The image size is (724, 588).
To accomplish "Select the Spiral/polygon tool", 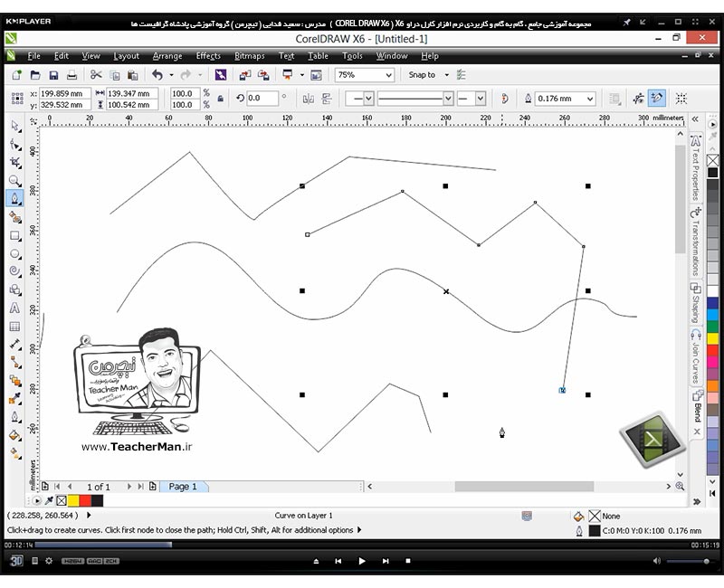I will pyautogui.click(x=14, y=272).
